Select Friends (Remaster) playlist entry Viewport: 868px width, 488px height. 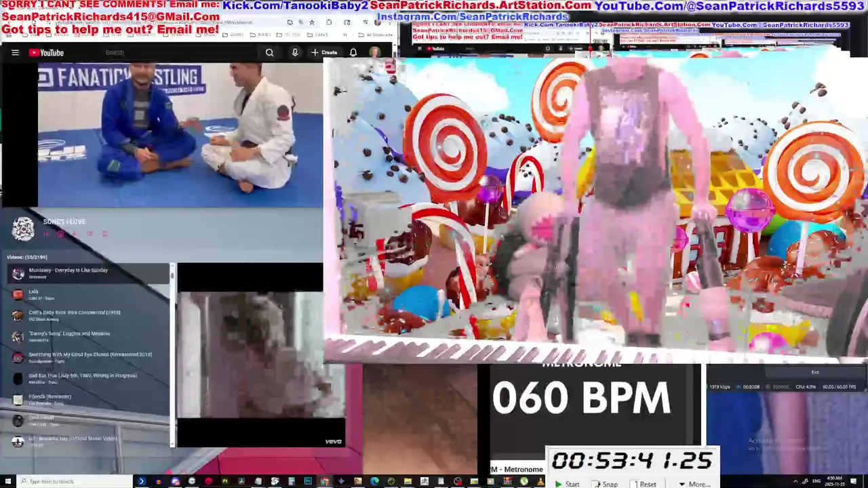tap(88, 399)
